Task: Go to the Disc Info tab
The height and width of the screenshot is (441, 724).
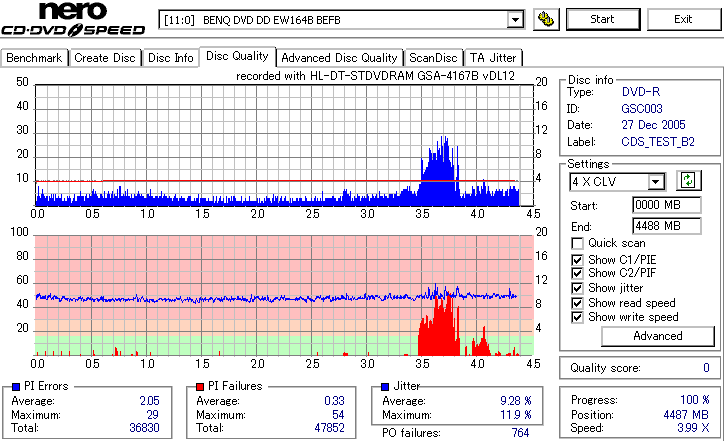Action: tap(170, 58)
